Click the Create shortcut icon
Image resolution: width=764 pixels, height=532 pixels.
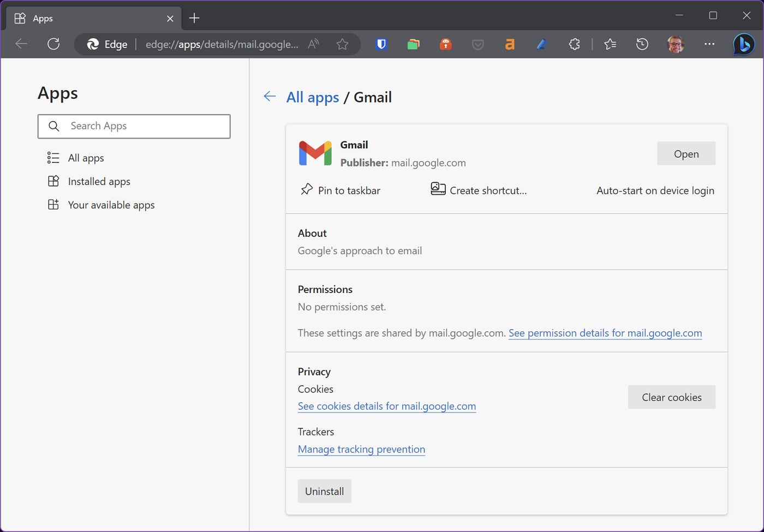point(438,189)
